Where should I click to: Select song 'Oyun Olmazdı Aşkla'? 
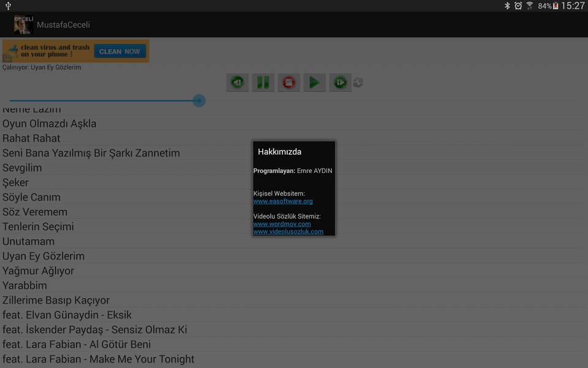coord(294,123)
